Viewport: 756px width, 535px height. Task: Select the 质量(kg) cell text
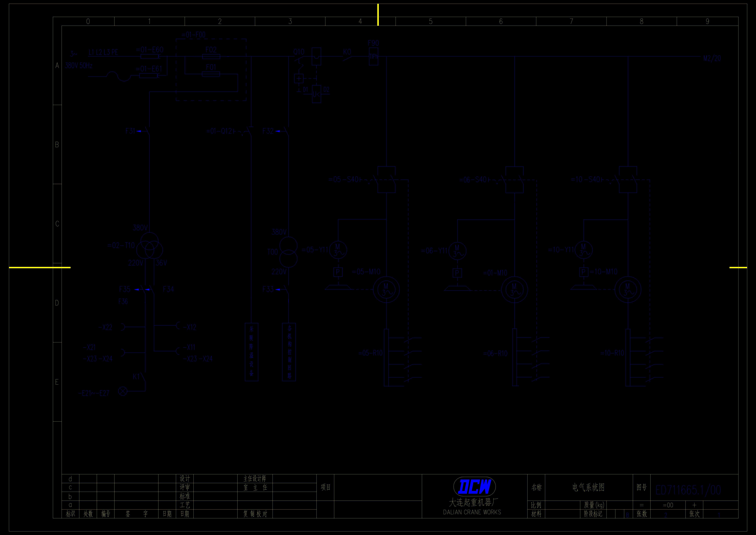[x=594, y=505]
